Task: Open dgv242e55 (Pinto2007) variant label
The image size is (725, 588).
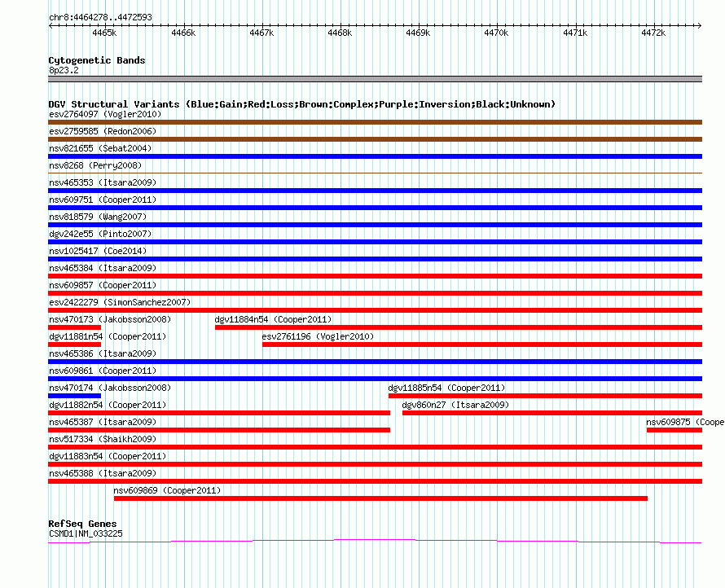Action: (x=100, y=234)
